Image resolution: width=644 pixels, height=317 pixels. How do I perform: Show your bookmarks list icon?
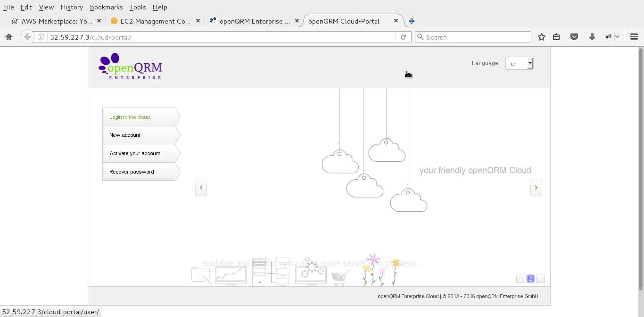point(556,37)
